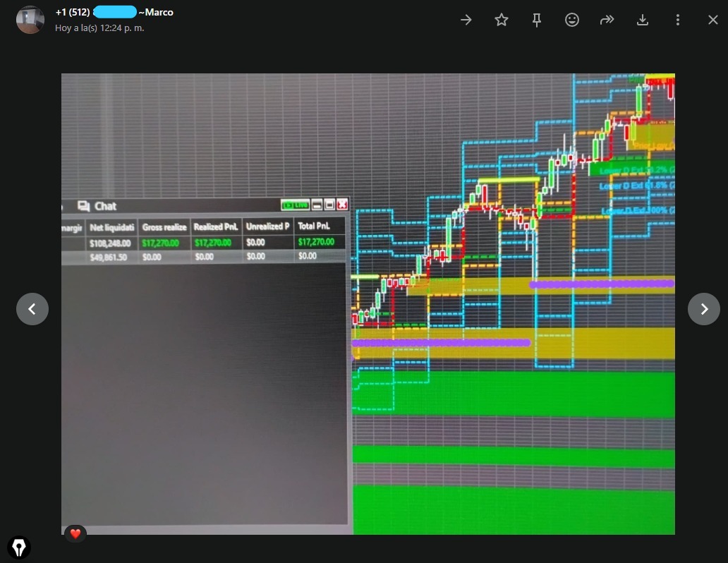This screenshot has width=728, height=563.
Task: Go to the previous image
Action: tap(32, 309)
